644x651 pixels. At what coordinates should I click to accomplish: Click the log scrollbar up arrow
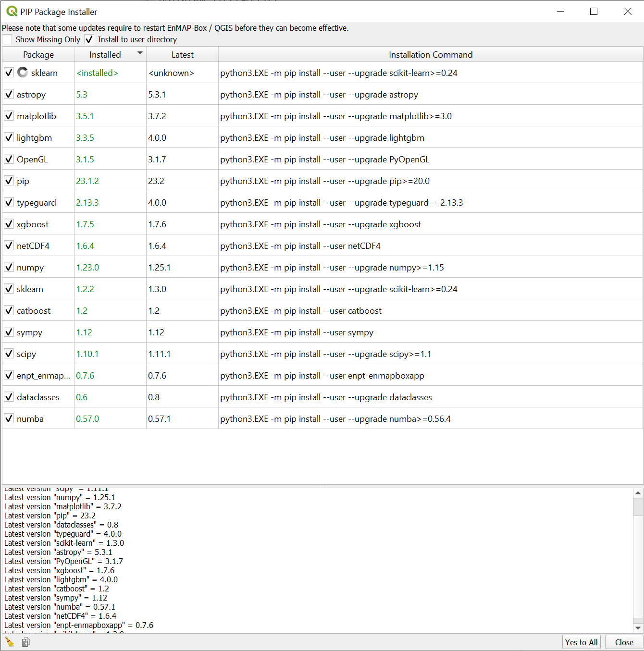(x=638, y=492)
